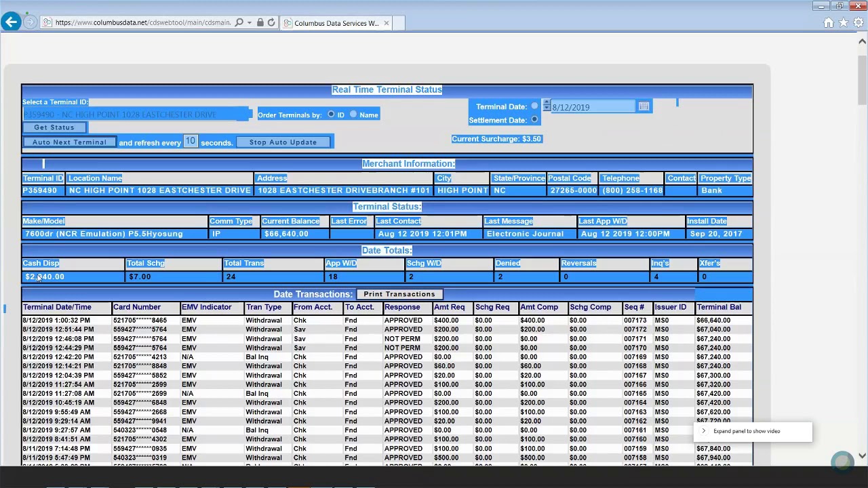Open a new blank tab
Image resolution: width=868 pixels, height=488 pixels.
[399, 23]
